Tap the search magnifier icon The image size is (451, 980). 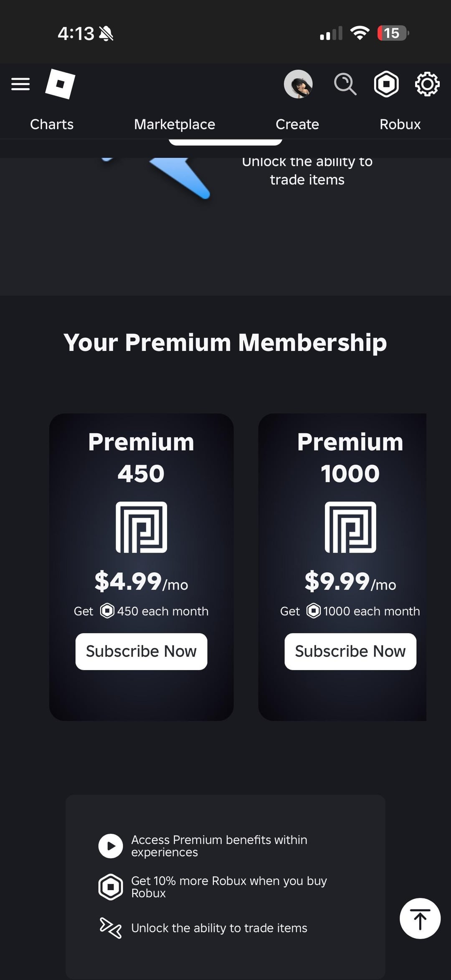[x=345, y=84]
